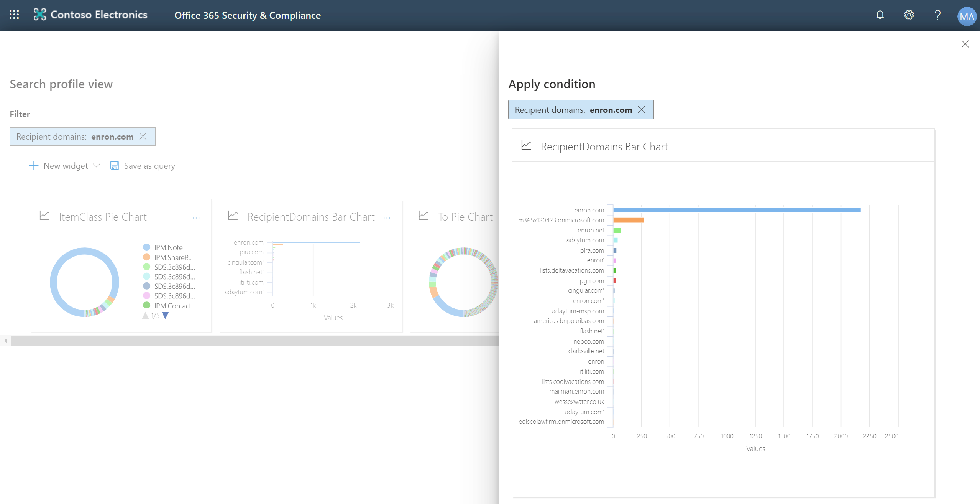This screenshot has height=504, width=980.
Task: Toggle IPM.Note legend entry
Action: 163,247
